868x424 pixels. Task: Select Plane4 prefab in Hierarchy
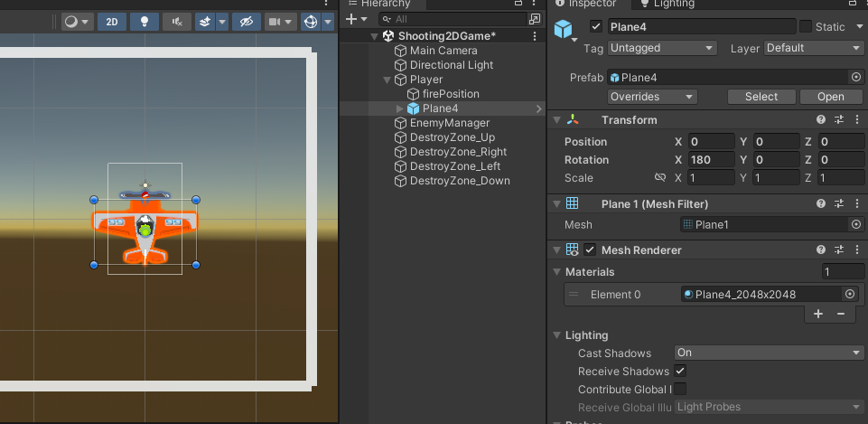click(440, 108)
